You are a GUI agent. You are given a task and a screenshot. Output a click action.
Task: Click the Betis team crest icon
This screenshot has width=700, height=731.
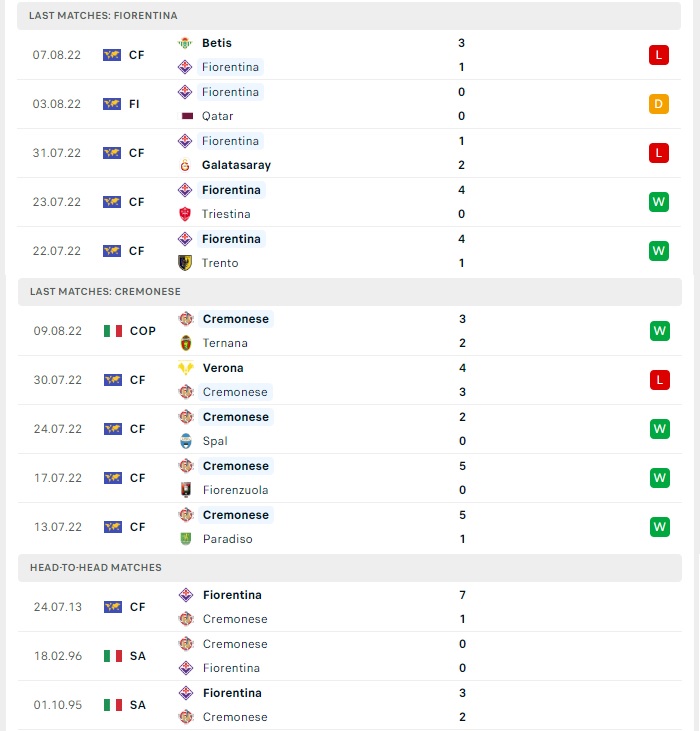pos(185,43)
